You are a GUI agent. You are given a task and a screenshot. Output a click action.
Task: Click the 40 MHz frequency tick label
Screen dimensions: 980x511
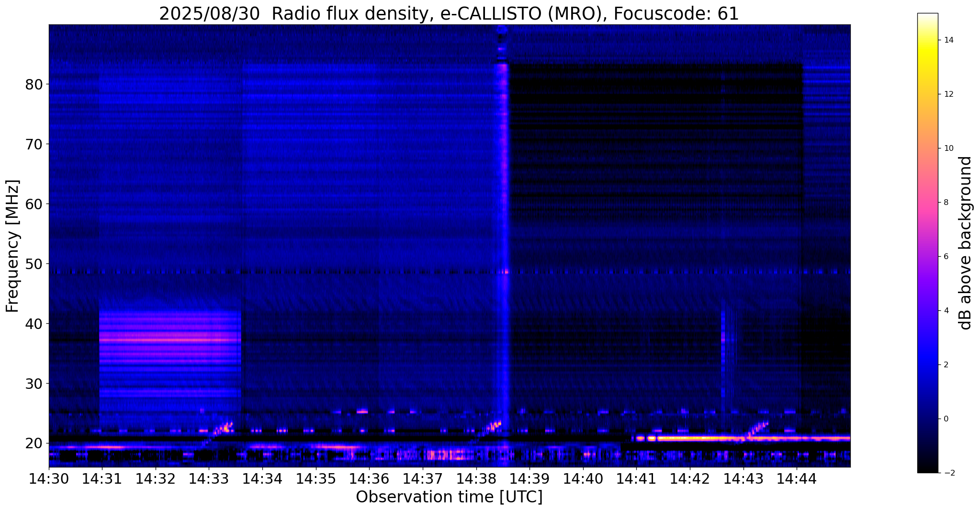[34, 323]
